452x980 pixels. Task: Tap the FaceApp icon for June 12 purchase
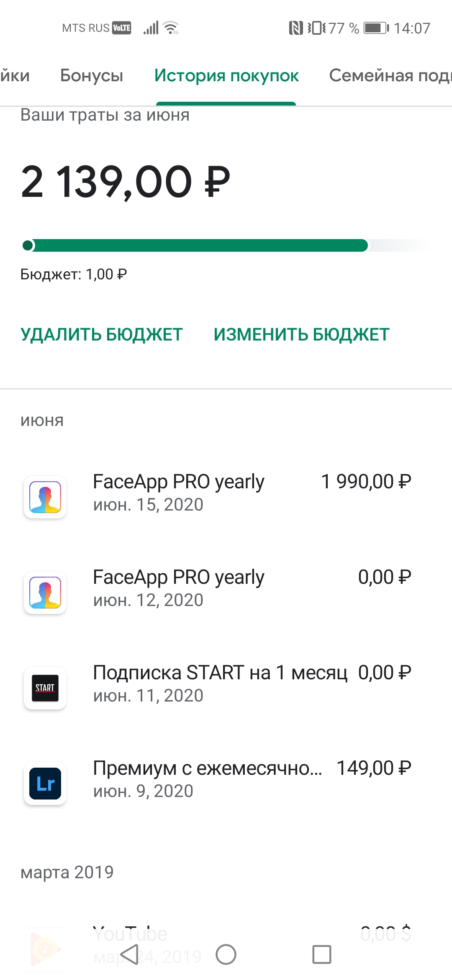point(45,593)
